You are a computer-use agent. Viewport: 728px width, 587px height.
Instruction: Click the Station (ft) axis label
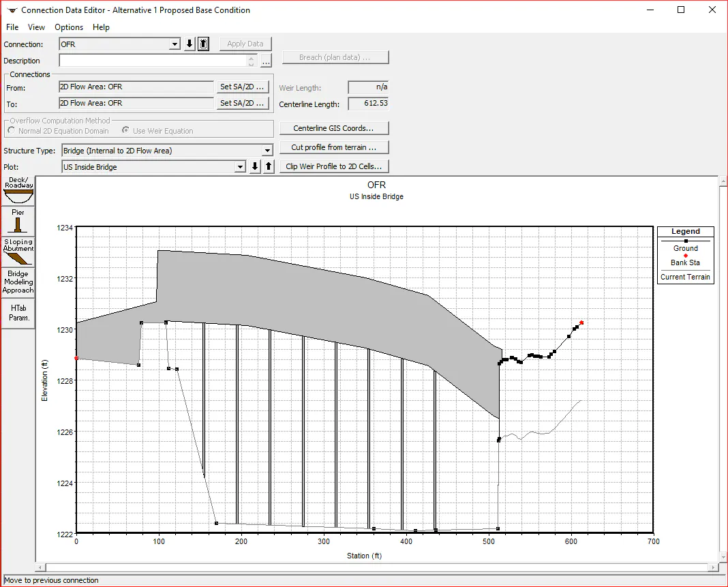coord(365,556)
